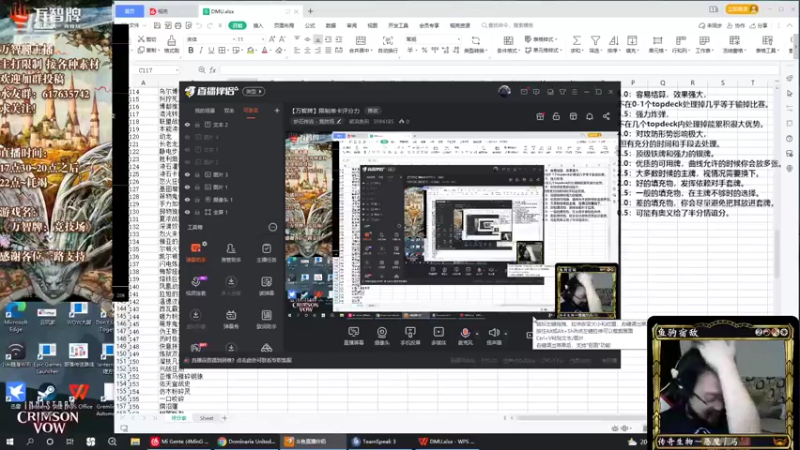Click the Share button in WPS header
The width and height of the screenshot is (800, 450).
[758, 26]
